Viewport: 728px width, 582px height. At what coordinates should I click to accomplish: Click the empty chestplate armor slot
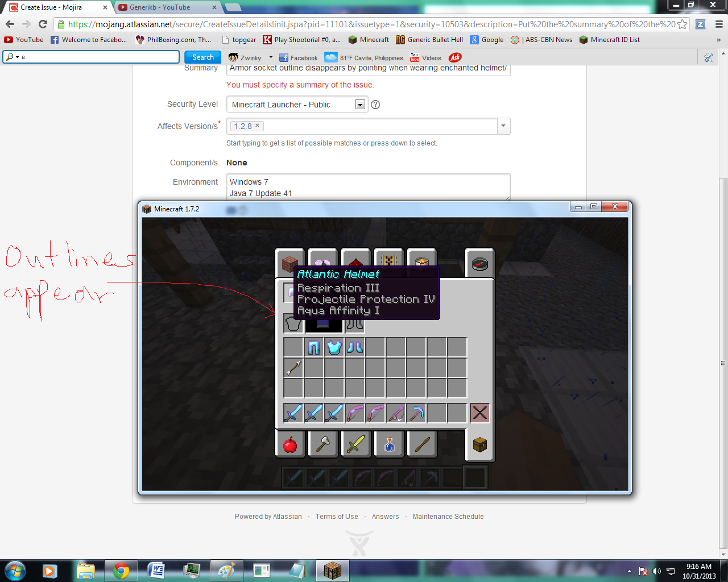coord(293,323)
